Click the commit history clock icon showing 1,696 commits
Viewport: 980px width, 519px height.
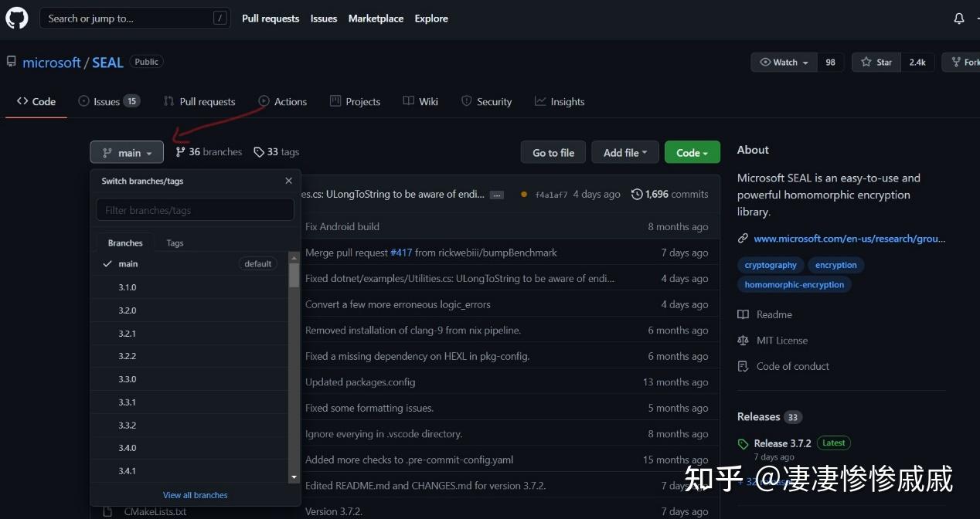636,194
